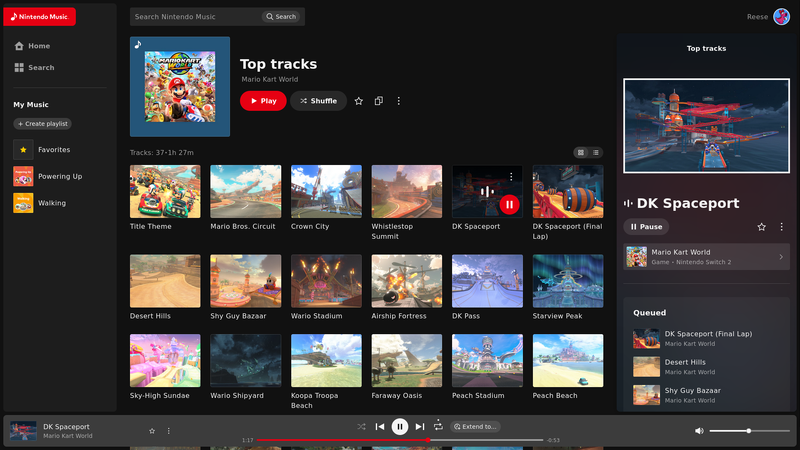Switch to grid view
The image size is (800, 450).
click(x=581, y=153)
